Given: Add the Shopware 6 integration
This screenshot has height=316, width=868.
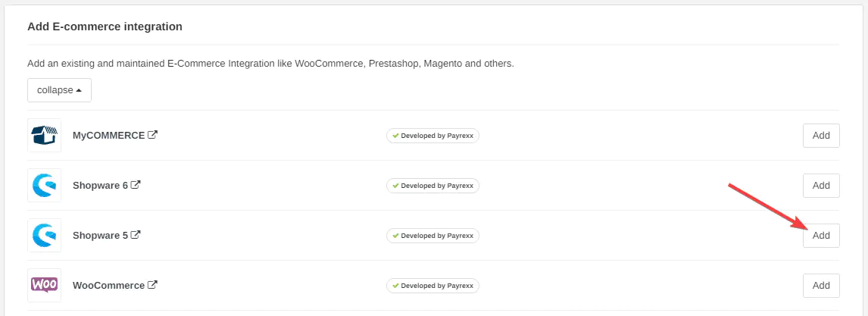Looking at the screenshot, I should [x=821, y=186].
